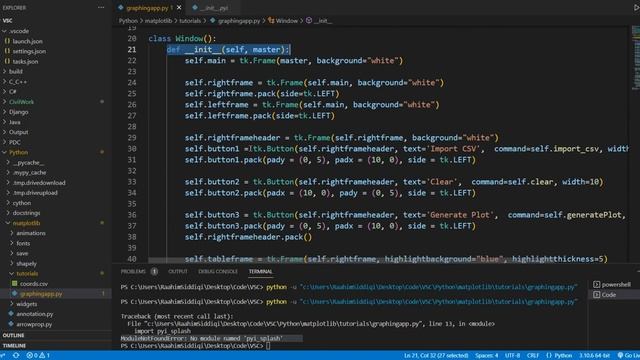Select Python language mode in status bar
The image size is (640, 360).
tap(559, 356)
